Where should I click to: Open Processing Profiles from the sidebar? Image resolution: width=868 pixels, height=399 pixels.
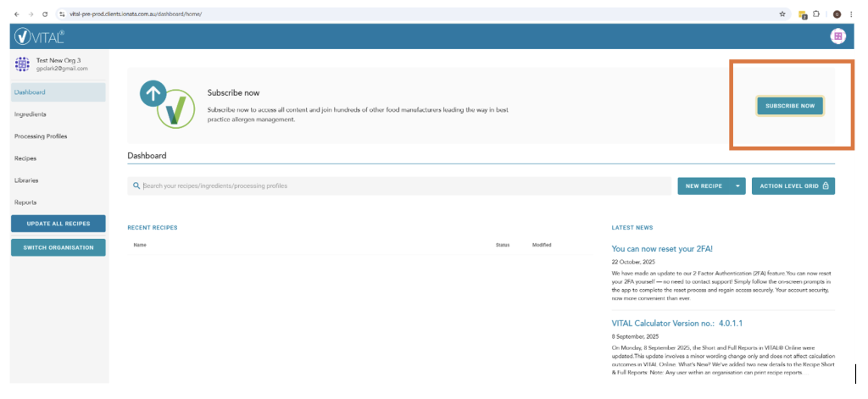click(x=41, y=136)
